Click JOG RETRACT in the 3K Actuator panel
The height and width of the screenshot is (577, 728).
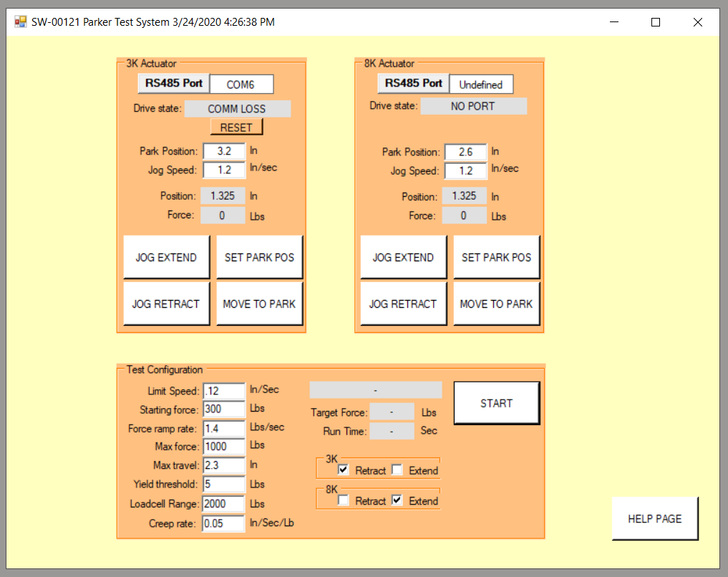pos(166,304)
